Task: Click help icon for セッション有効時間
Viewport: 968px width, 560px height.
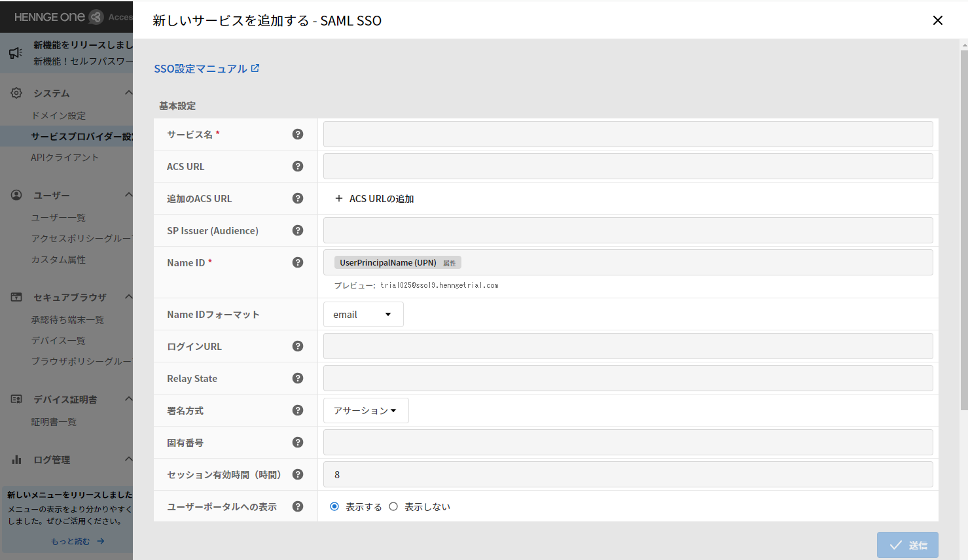Action: point(298,474)
